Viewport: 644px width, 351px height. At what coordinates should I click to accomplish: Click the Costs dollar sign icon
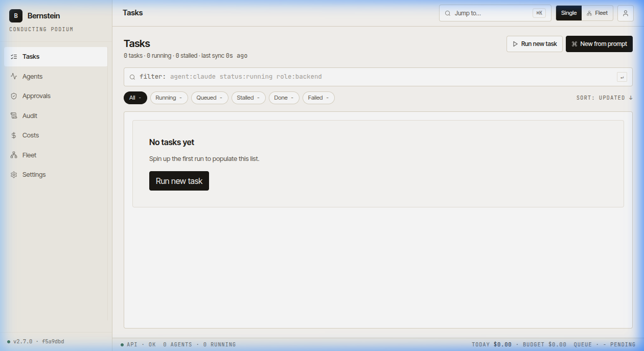click(14, 135)
